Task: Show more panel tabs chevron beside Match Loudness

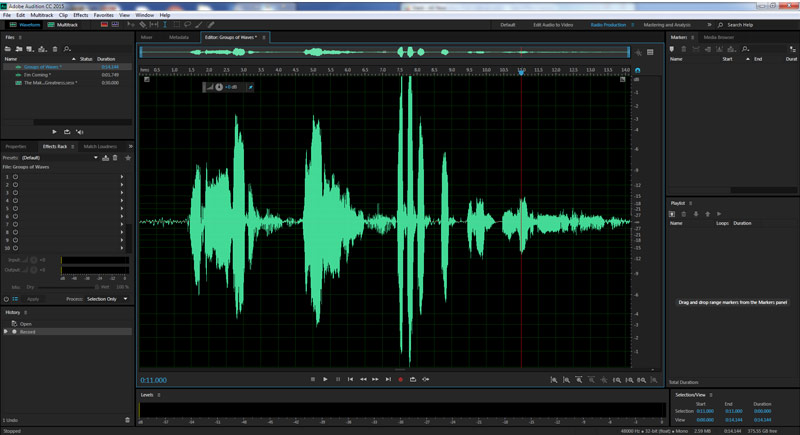Action: [x=130, y=146]
